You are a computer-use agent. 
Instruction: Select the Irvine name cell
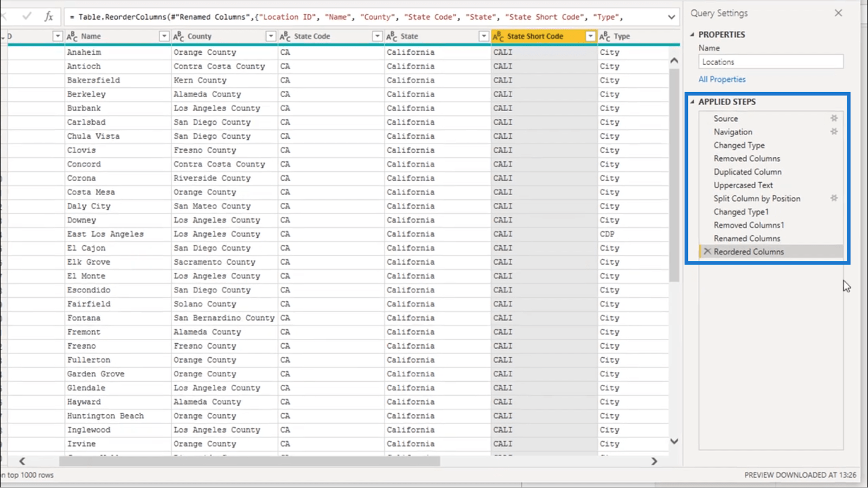tap(117, 444)
